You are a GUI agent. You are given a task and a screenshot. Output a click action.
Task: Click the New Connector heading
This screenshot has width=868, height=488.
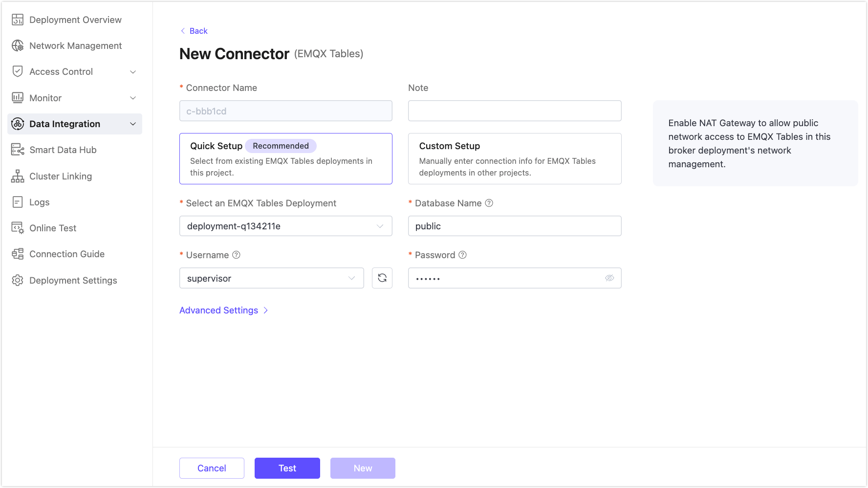click(x=234, y=54)
